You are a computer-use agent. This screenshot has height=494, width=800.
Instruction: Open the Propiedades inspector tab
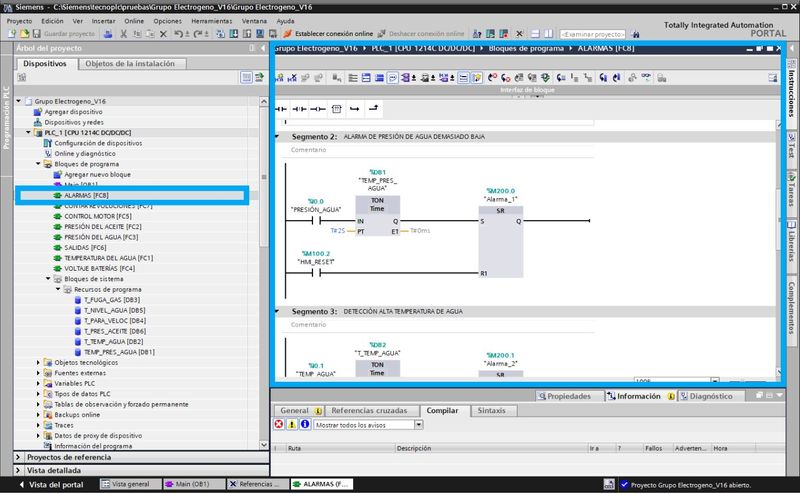pyautogui.click(x=564, y=396)
